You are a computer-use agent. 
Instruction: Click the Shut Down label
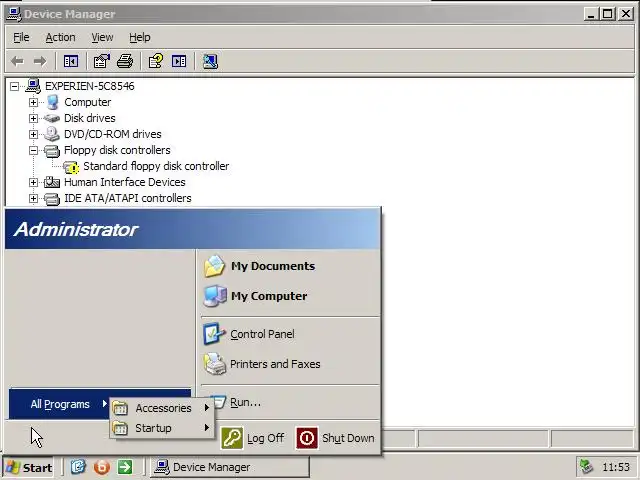[348, 438]
